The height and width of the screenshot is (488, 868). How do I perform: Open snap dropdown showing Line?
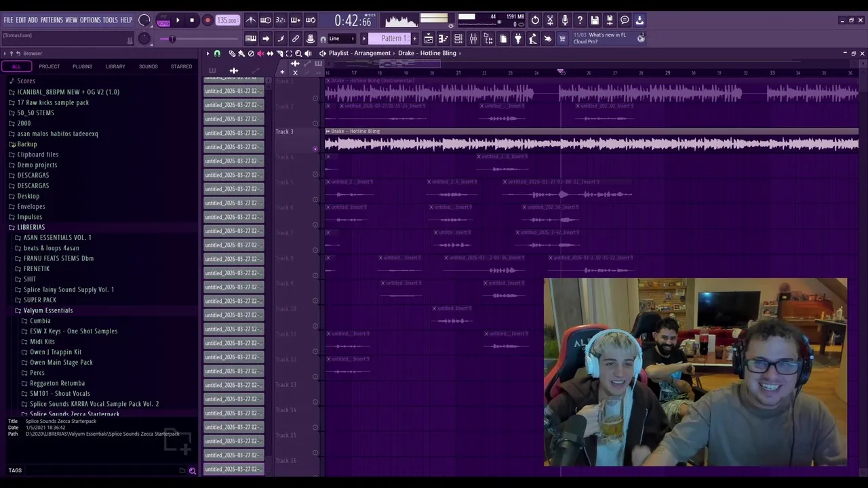342,39
